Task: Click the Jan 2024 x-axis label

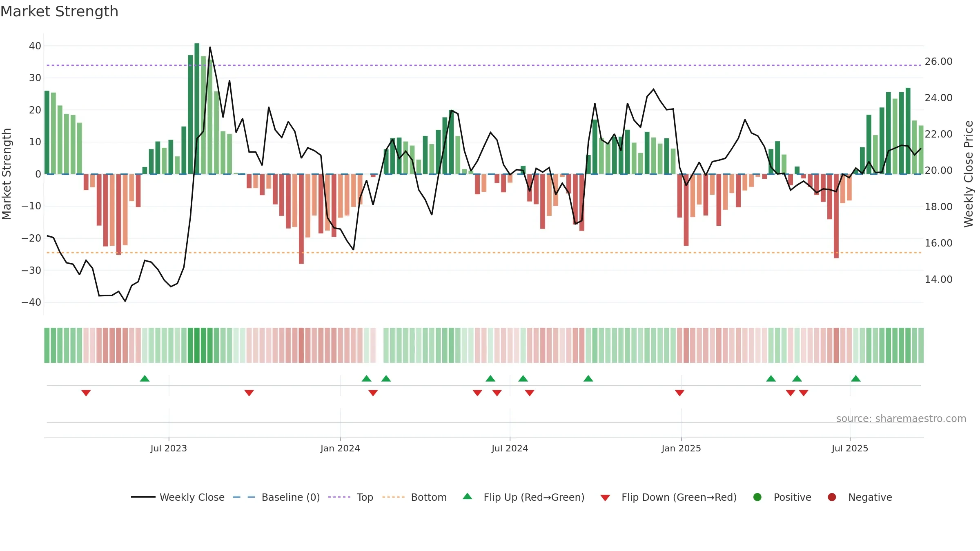Action: pos(340,448)
